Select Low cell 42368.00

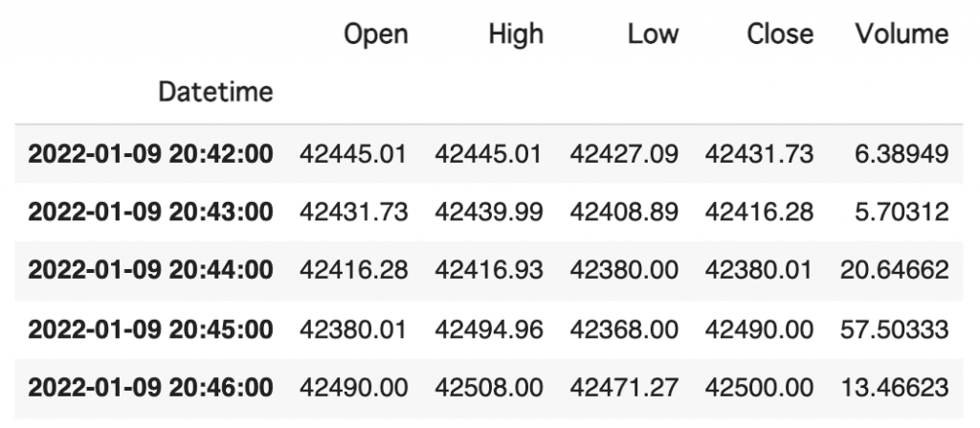pyautogui.click(x=624, y=329)
